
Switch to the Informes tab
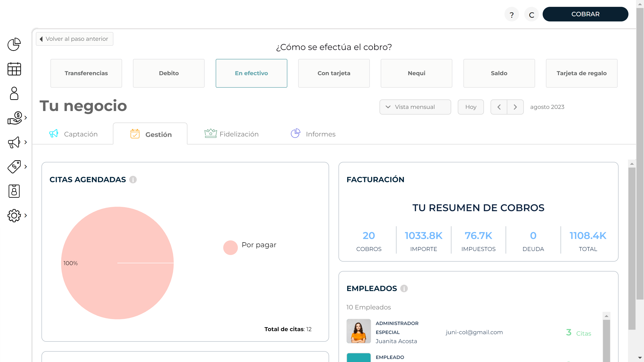click(x=313, y=134)
